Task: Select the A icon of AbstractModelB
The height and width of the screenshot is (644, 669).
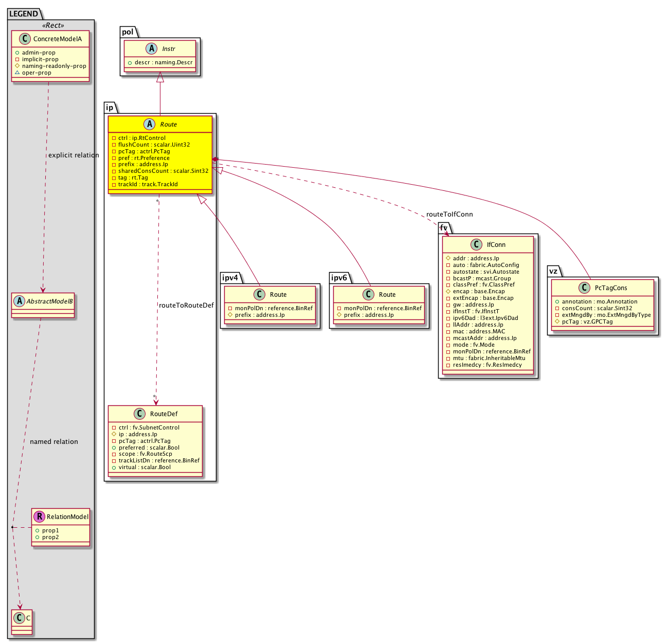Action: coord(19,301)
